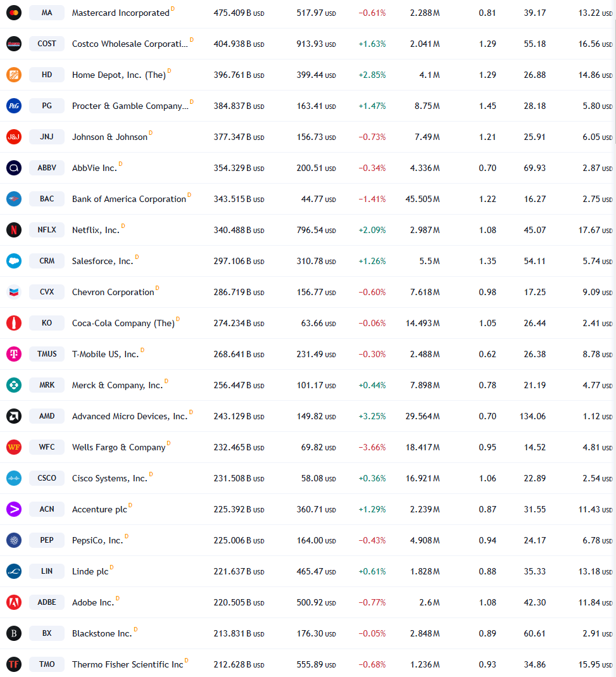Click the PepsiCo market cap 225.006 B
The image size is (616, 677).
[239, 540]
